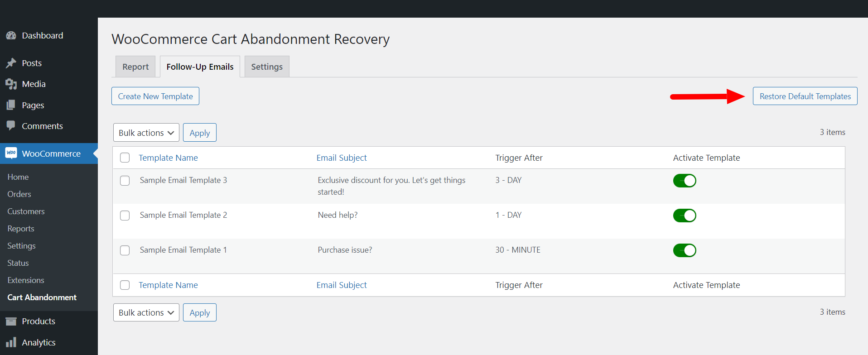Open Cart Abandonment in WooCommerce submenu
The width and height of the screenshot is (868, 355).
click(42, 297)
